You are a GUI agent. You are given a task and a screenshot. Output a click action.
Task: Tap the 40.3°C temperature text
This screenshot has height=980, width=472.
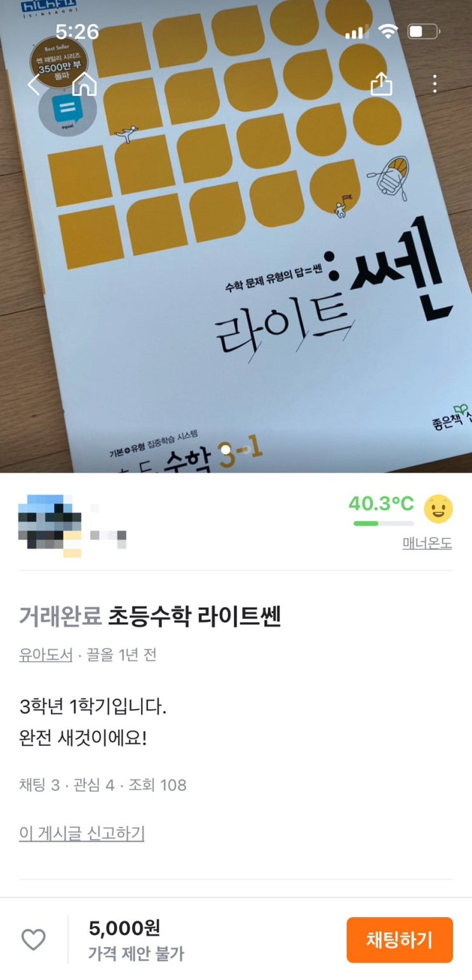coord(381,504)
